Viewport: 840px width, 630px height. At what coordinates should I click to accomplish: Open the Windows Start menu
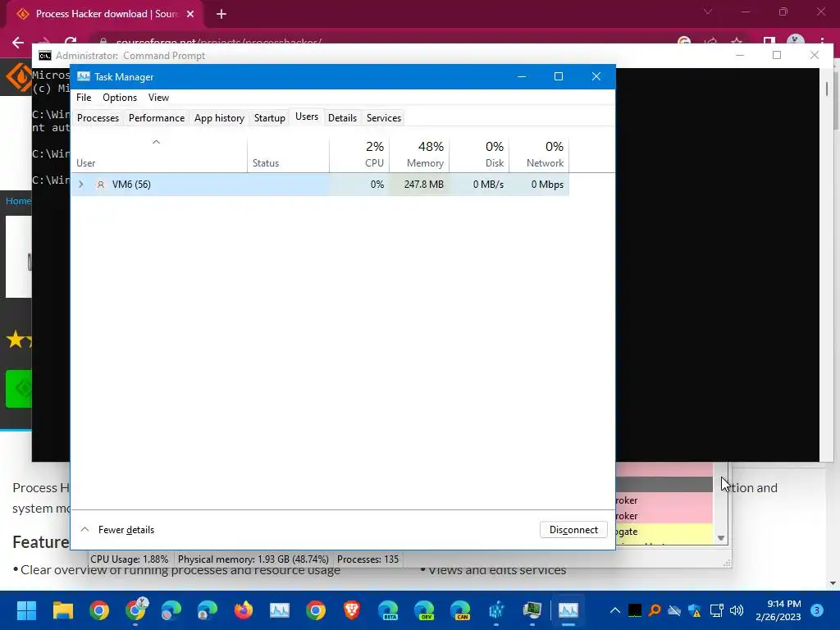point(26,610)
